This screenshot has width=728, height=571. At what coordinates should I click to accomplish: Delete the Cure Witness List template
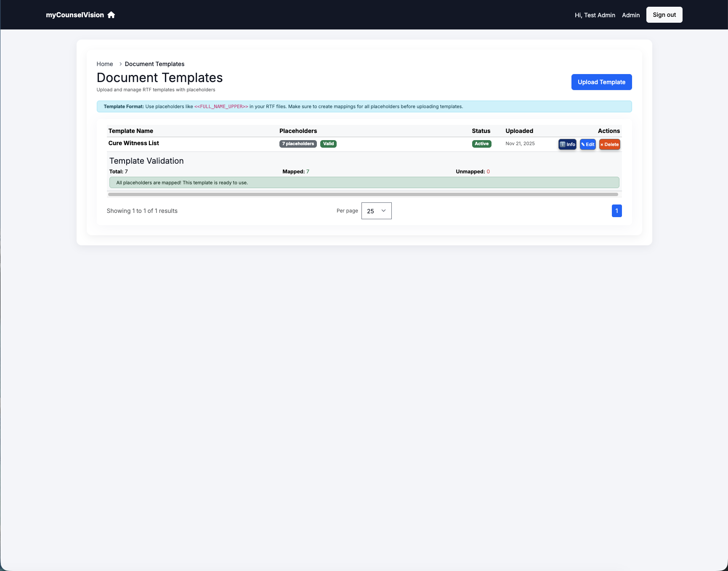click(x=609, y=144)
